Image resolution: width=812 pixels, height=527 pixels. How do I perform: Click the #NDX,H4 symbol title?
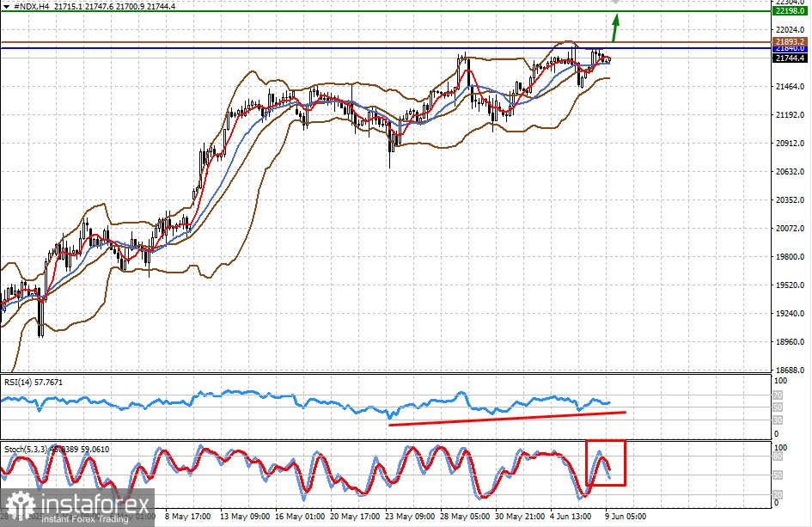coord(31,7)
